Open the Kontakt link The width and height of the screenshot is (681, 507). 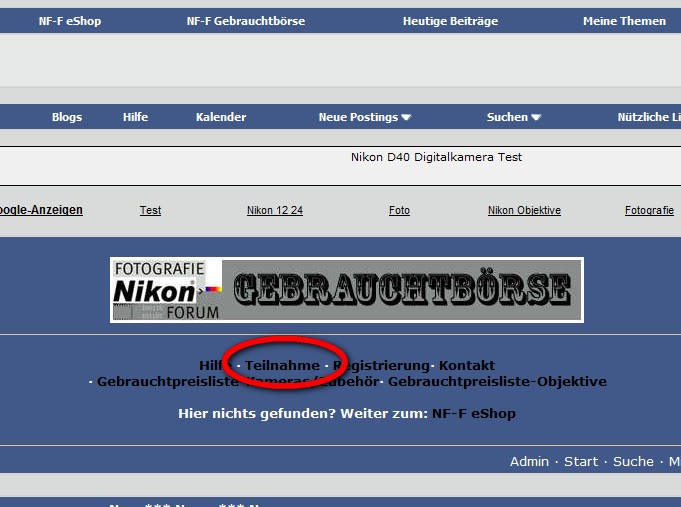pyautogui.click(x=467, y=365)
